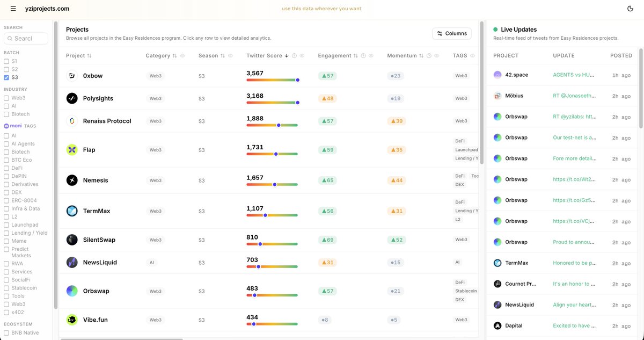Screen dimensions: 644x340
Task: Click the TermMax avatar in Live Updates
Action: coord(497,263)
